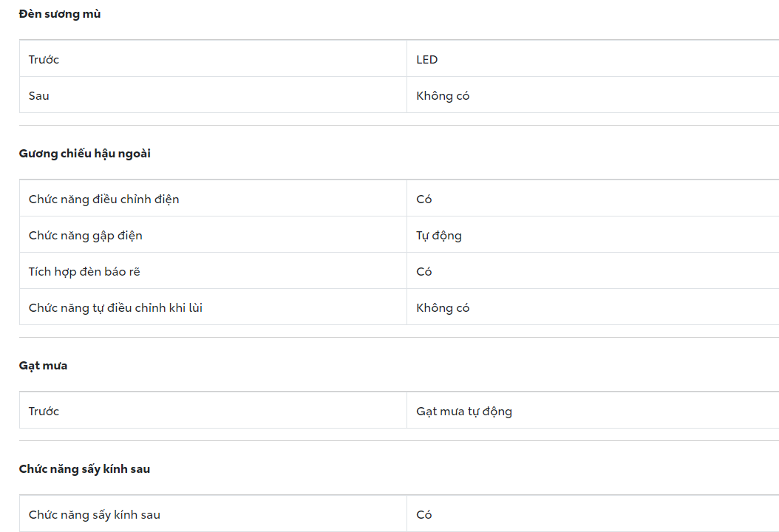Select the "Chức năng sấy kính sau" table row label
This screenshot has width=779, height=532.
[95, 514]
